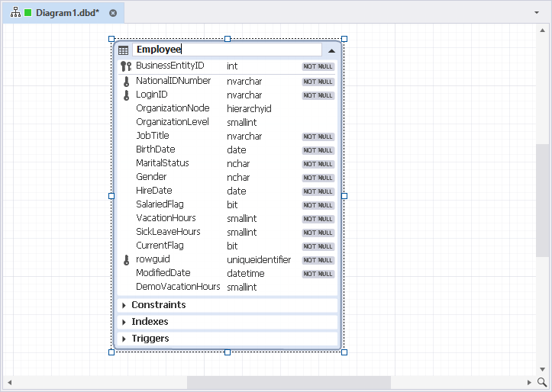Click the vertical scrollbar down arrow
This screenshot has width=552, height=392.
tap(543, 369)
